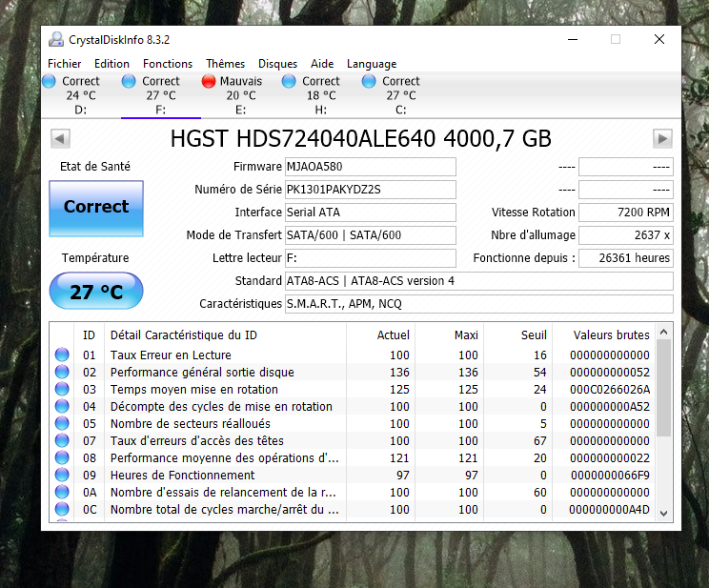Click the CrystalDiskInfo app icon in title bar

(x=56, y=40)
